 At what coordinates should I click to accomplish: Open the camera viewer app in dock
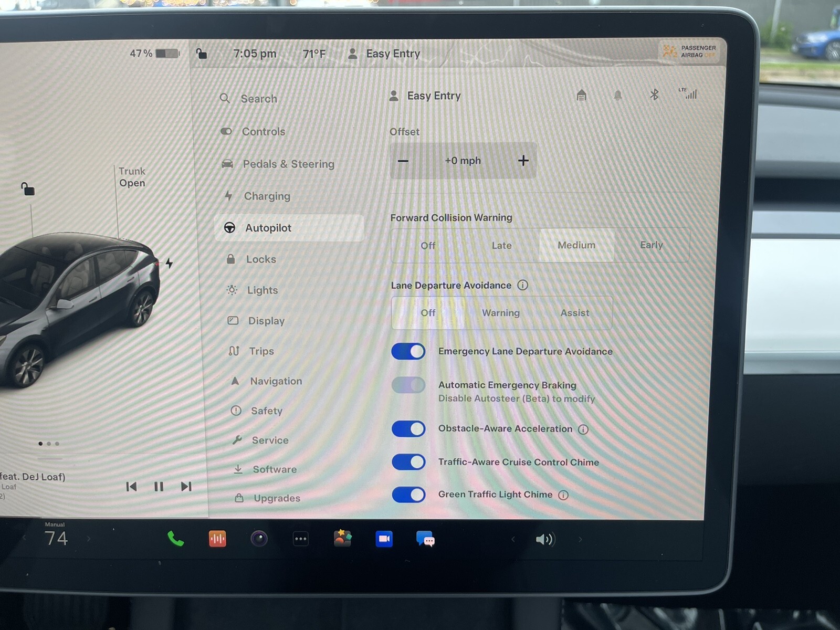click(259, 539)
